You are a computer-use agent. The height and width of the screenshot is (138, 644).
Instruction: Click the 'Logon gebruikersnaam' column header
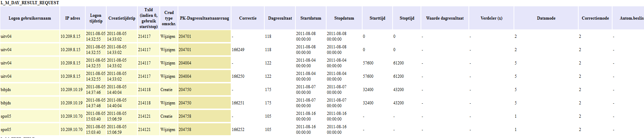tap(30, 18)
